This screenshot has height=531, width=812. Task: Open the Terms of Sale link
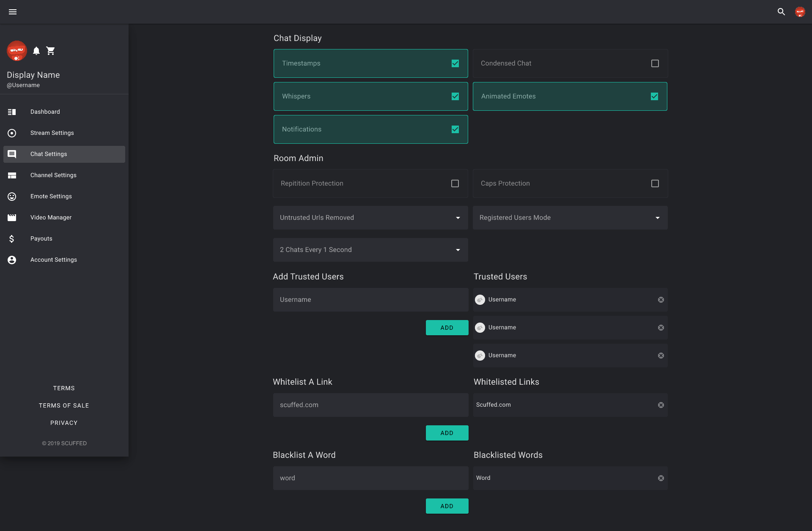64,405
